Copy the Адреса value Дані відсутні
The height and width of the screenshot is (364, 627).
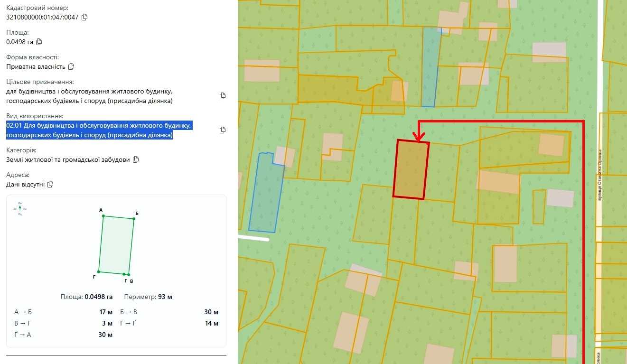pos(50,184)
